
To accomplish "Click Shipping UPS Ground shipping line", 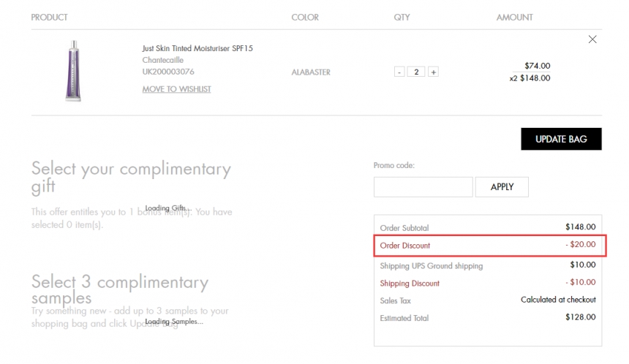I will pyautogui.click(x=432, y=266).
